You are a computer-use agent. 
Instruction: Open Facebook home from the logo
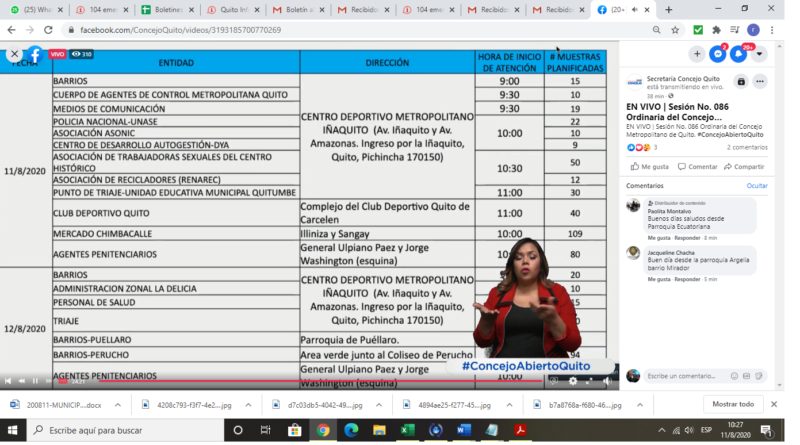[x=35, y=54]
